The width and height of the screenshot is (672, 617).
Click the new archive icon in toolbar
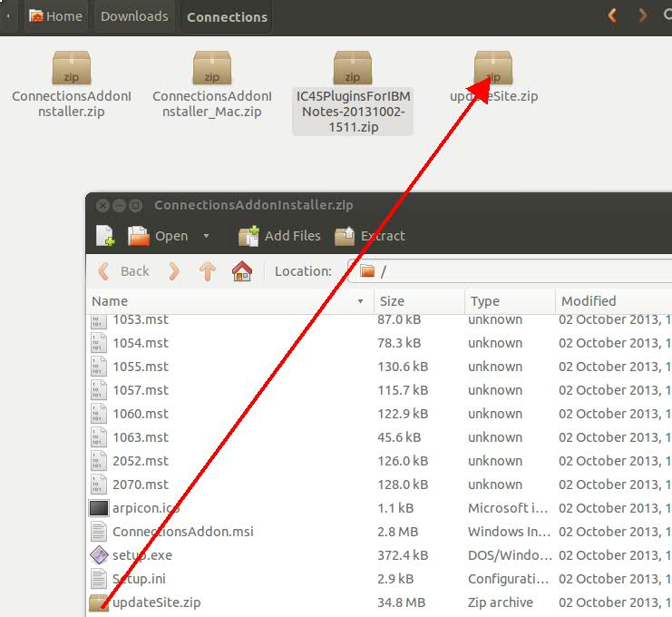[105, 236]
